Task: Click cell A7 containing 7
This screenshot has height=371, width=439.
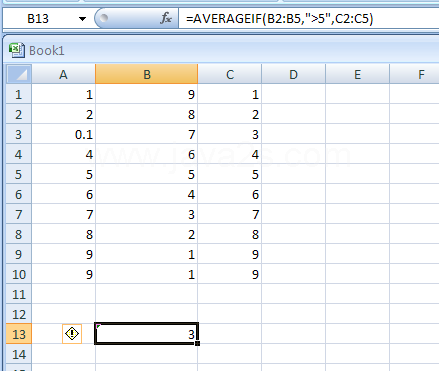Action: point(63,214)
